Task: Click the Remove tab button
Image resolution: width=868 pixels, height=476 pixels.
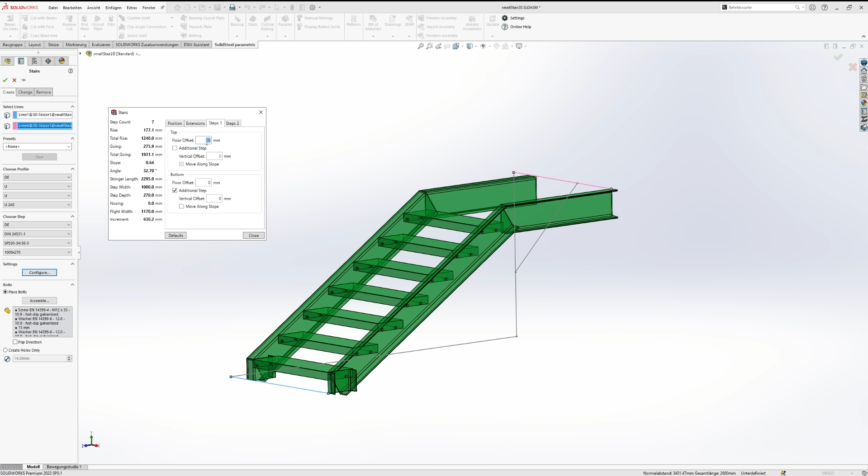Action: pos(43,92)
